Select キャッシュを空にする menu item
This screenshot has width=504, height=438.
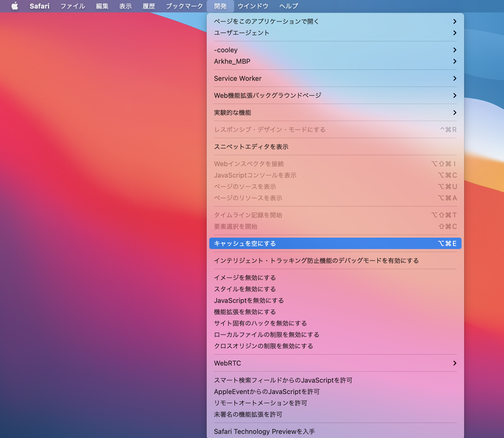point(335,244)
